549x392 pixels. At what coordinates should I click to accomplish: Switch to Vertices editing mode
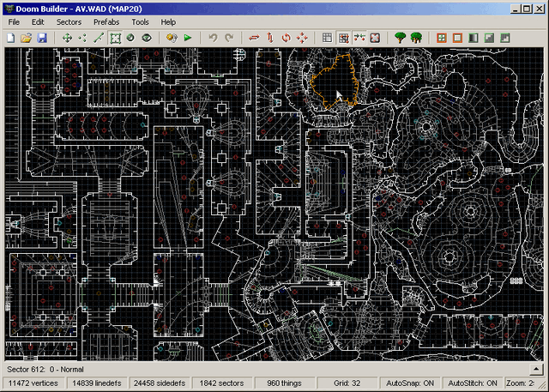(83, 38)
